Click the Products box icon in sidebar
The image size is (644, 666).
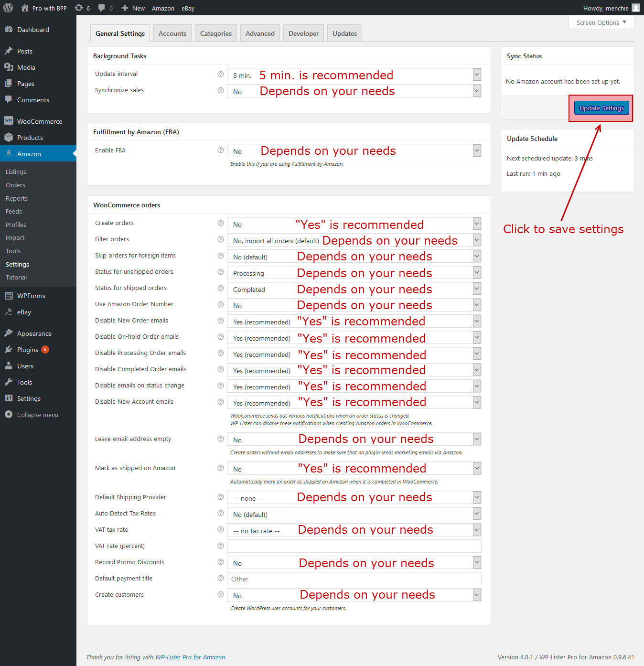coord(9,137)
